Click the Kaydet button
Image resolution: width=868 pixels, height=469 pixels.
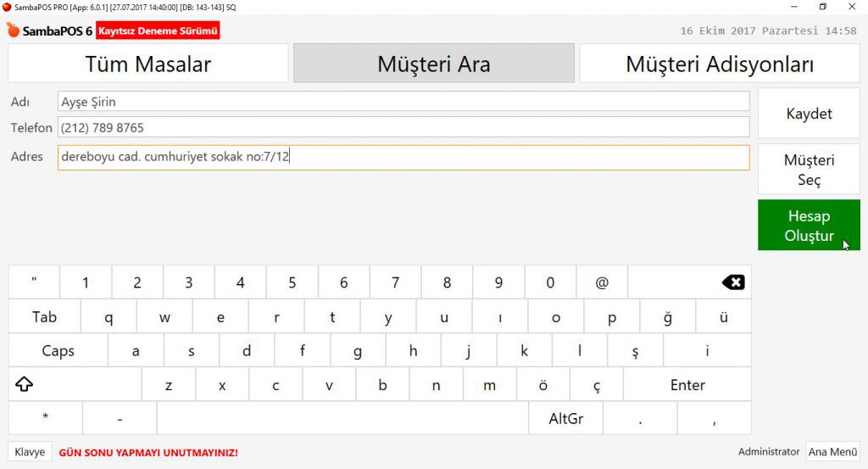pyautogui.click(x=809, y=114)
